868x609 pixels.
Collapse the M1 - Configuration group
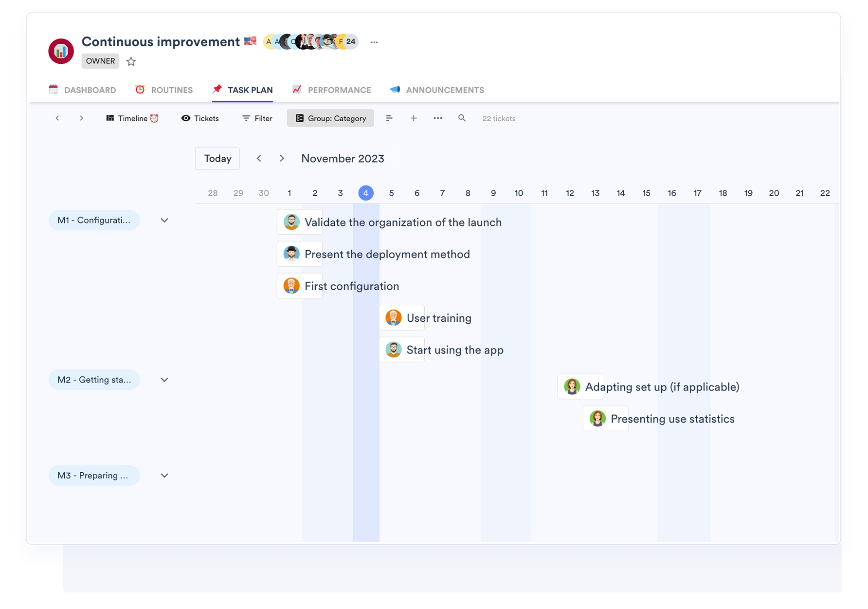pyautogui.click(x=164, y=221)
